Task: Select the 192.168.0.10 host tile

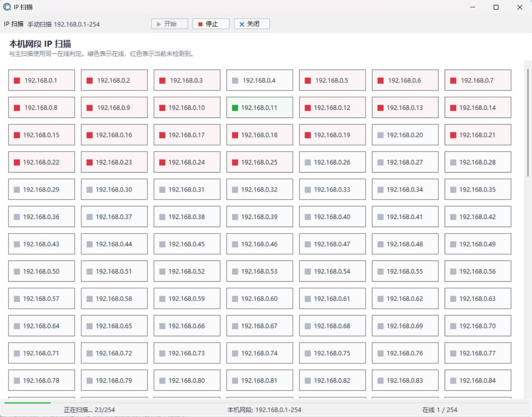Action: 187,107
